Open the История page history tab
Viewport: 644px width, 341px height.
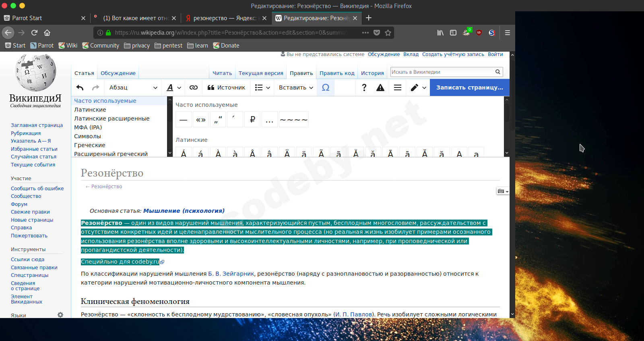pyautogui.click(x=372, y=73)
